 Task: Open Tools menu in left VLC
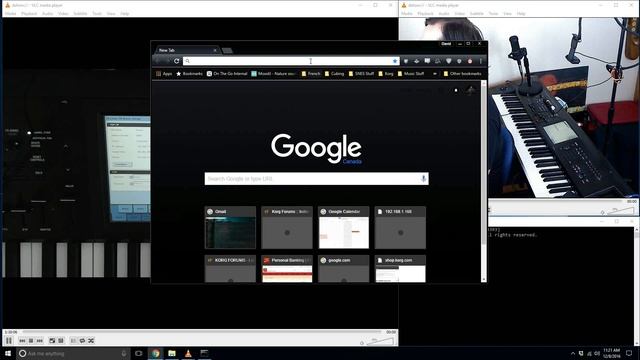pyautogui.click(x=97, y=13)
